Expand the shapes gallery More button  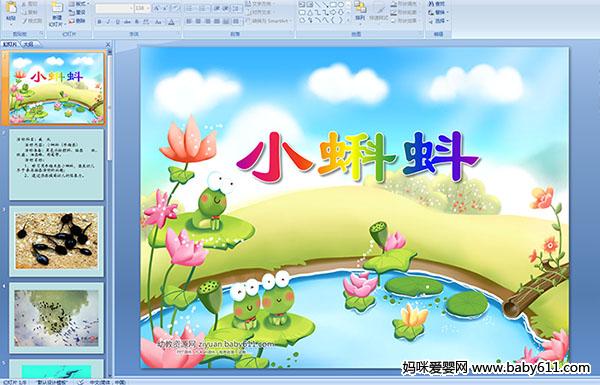pyautogui.click(x=348, y=20)
